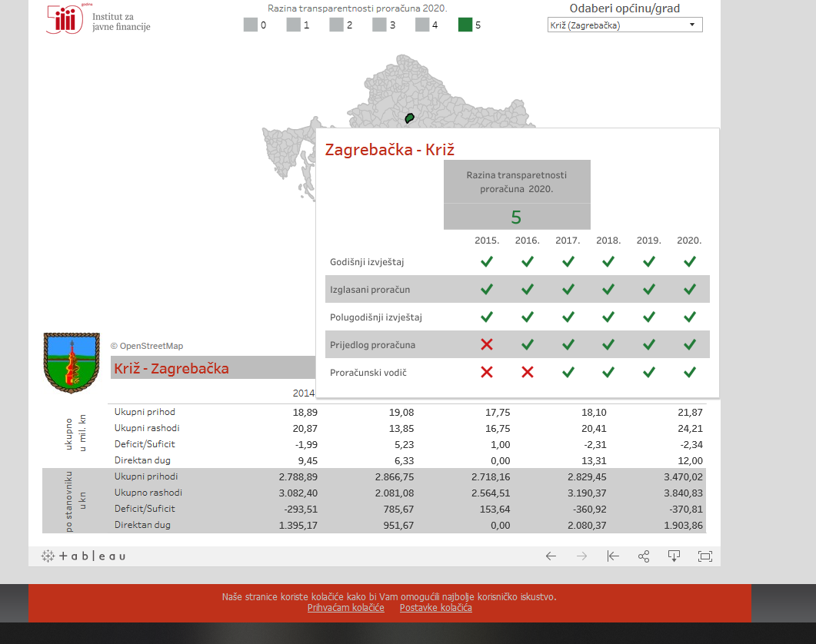Click the Tableau logo at bottom left
This screenshot has height=644, width=816.
point(83,556)
